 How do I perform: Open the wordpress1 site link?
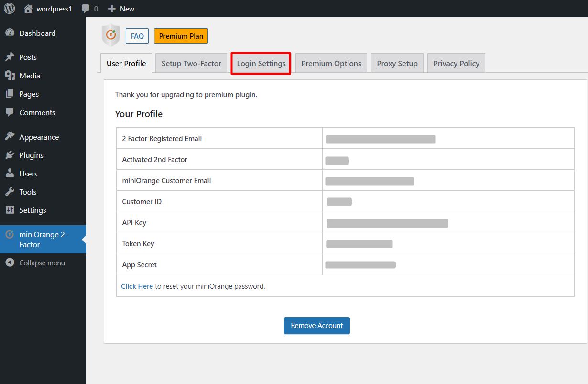(54, 9)
